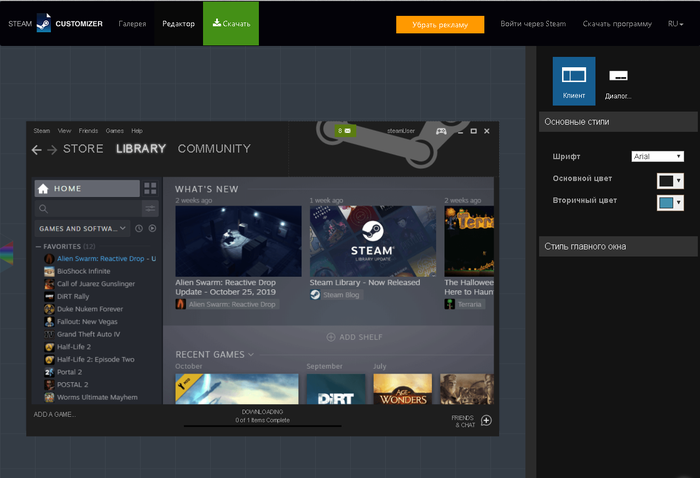This screenshot has height=478, width=700.
Task: Click the downloading progress bar
Action: click(x=262, y=426)
